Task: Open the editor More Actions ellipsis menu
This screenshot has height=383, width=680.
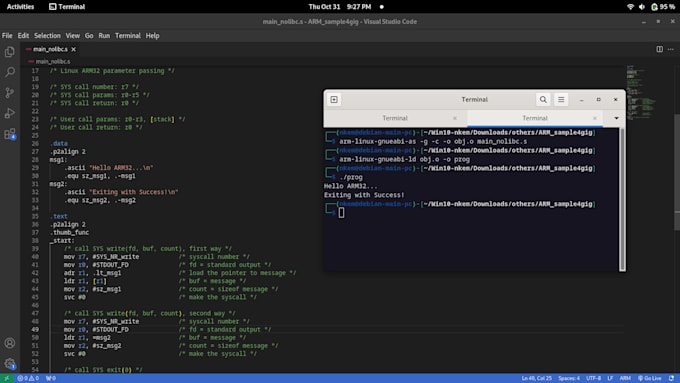Action: (671, 49)
